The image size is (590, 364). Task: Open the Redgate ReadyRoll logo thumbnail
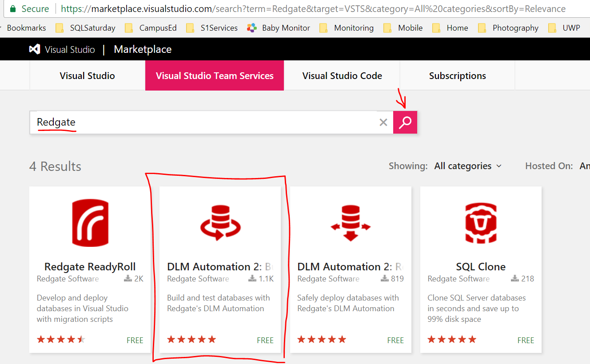(90, 223)
